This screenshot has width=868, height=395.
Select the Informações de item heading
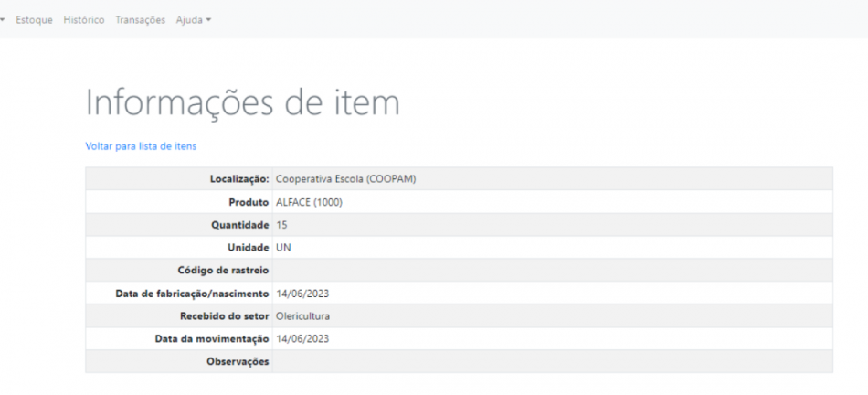[x=242, y=101]
